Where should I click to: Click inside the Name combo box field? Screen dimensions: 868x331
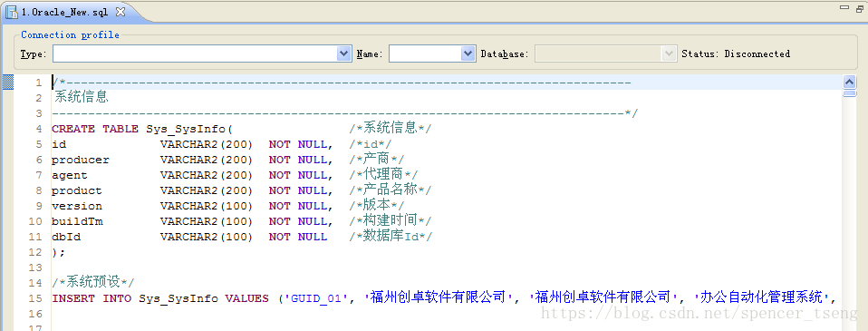coord(425,54)
